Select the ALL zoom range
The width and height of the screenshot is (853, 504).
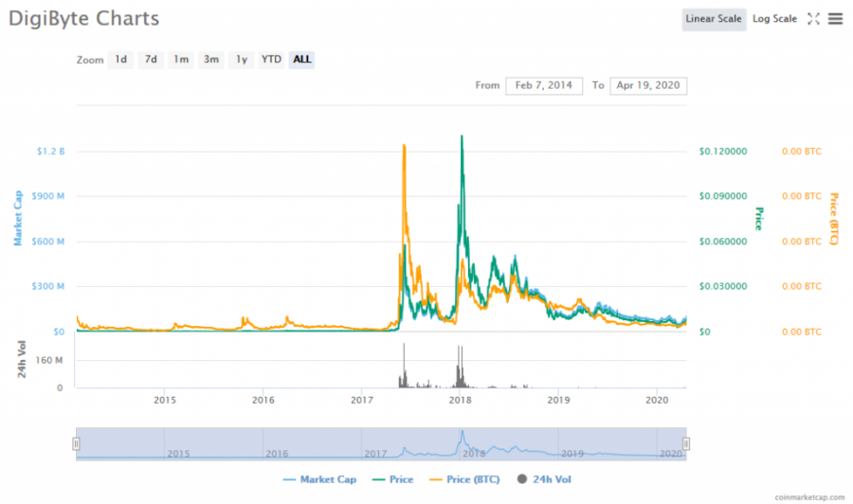(302, 60)
